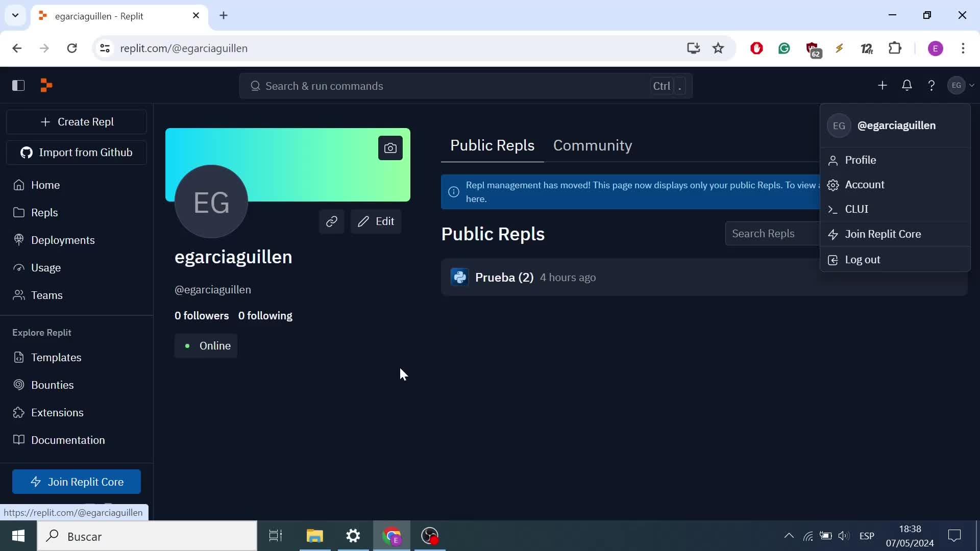980x551 pixels.
Task: Toggle the left sidebar panel icon
Action: [18, 85]
